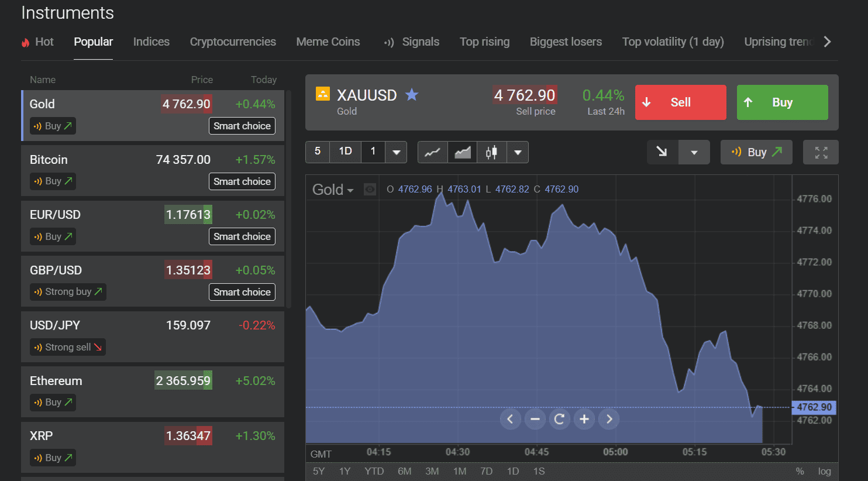Open the Gold symbol dropdown on the chart
This screenshot has height=481, width=868.
(333, 190)
